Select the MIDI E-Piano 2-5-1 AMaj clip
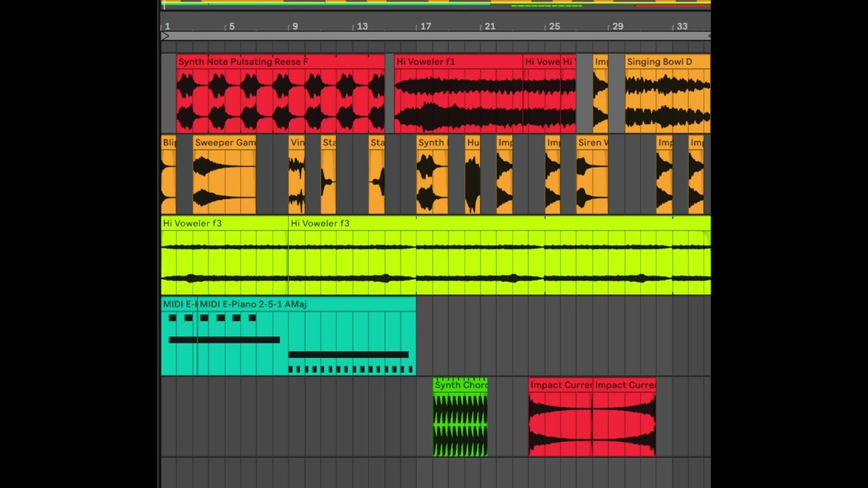Image resolution: width=868 pixels, height=488 pixels. pos(307,336)
